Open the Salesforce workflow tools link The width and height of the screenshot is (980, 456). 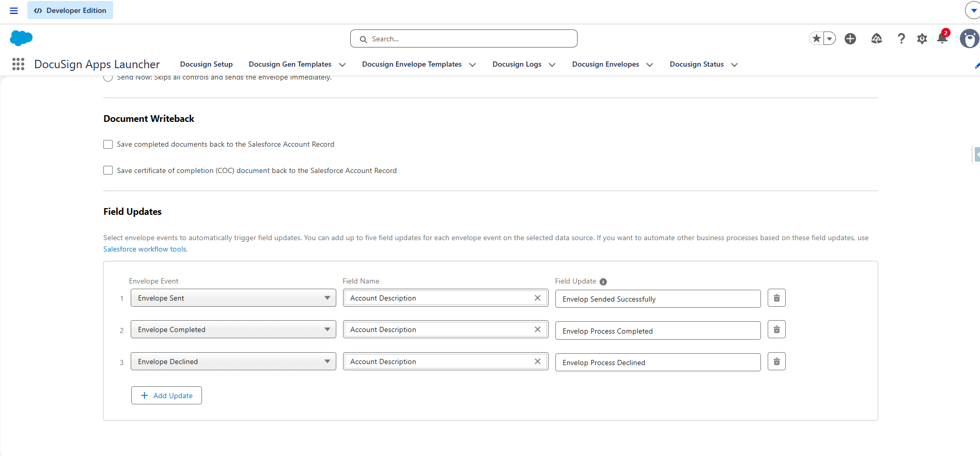145,249
